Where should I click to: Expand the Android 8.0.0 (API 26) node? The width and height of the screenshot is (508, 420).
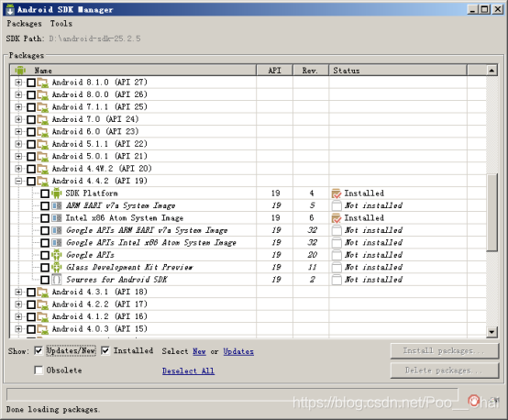[x=18, y=94]
